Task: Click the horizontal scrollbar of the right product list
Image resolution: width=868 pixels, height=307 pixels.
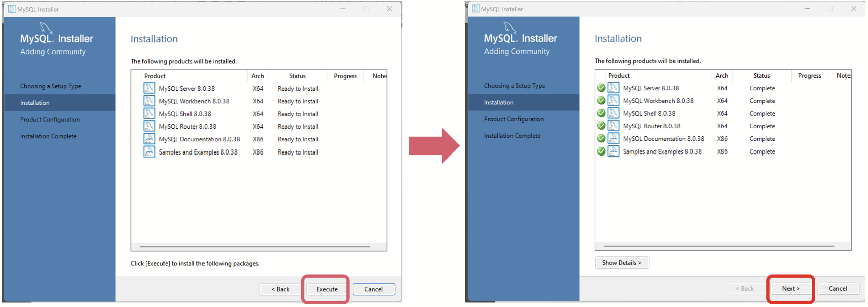Action: pos(719,246)
